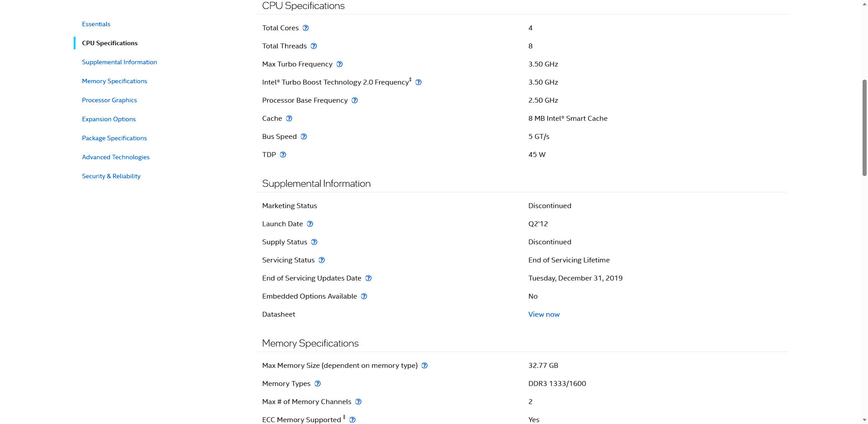Viewport: 868px width, 424px height.
Task: Click the Advanced Technologies sidebar link
Action: 116,157
